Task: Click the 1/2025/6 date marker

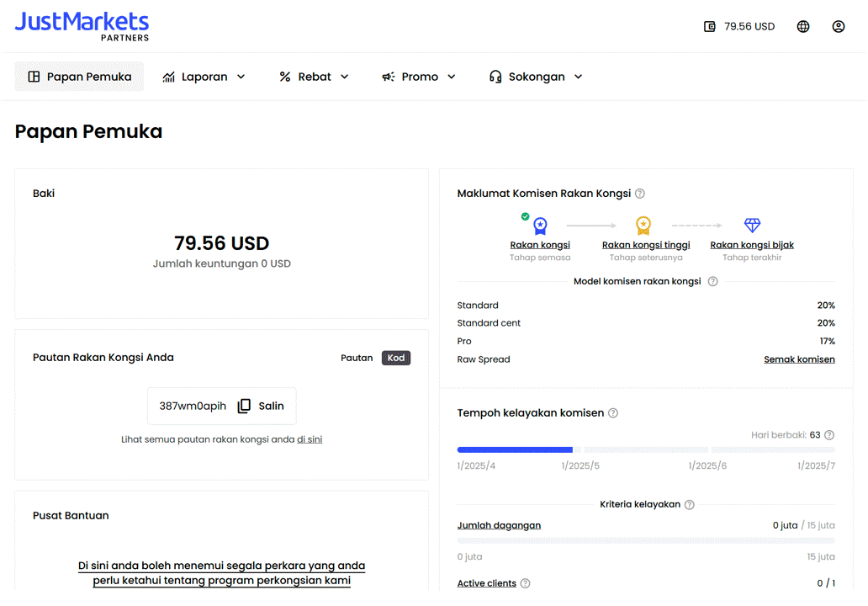Action: (x=707, y=465)
